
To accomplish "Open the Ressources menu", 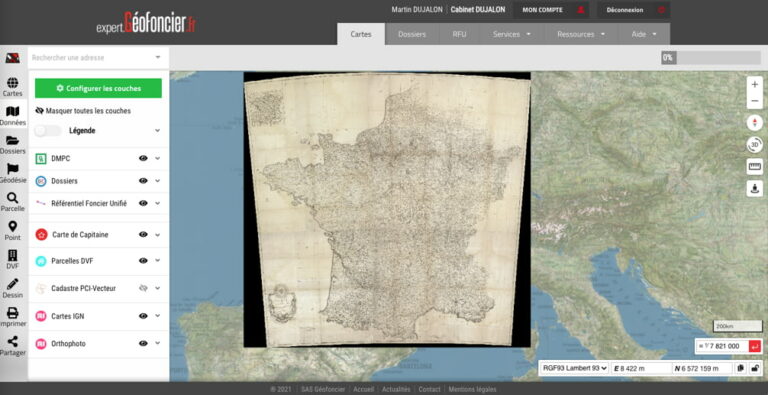I will (x=580, y=34).
